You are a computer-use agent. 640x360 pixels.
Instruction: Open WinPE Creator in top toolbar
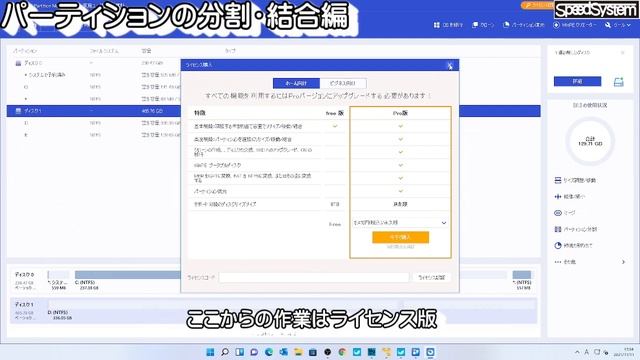575,25
